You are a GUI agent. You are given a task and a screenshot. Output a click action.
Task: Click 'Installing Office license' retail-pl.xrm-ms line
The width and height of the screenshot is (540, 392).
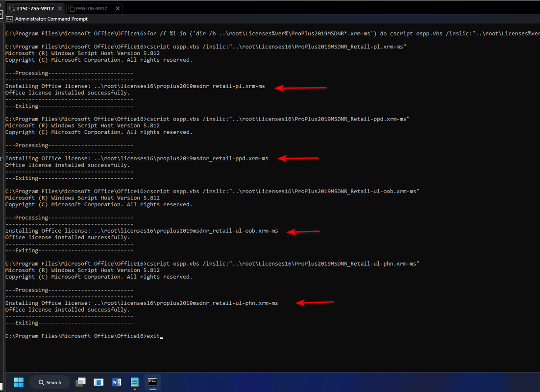[135, 86]
